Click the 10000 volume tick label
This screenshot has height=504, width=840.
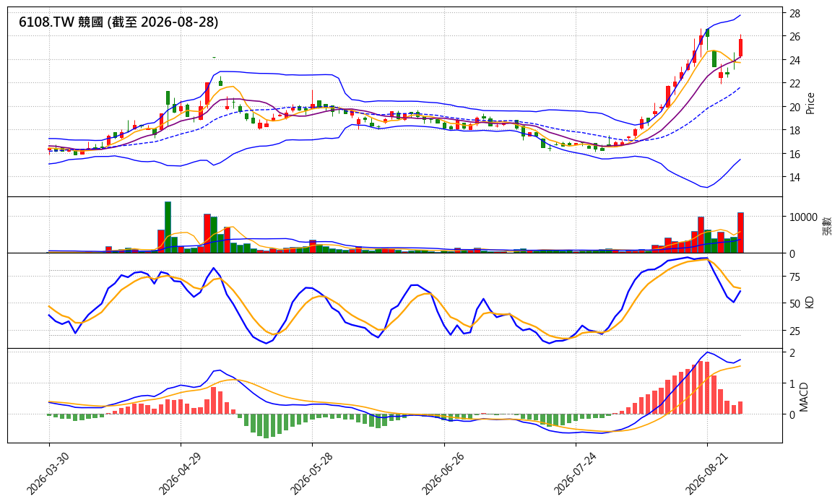point(803,217)
